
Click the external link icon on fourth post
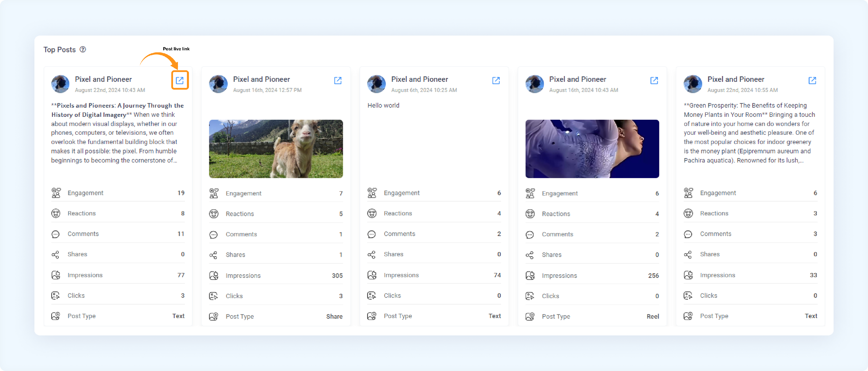click(655, 80)
